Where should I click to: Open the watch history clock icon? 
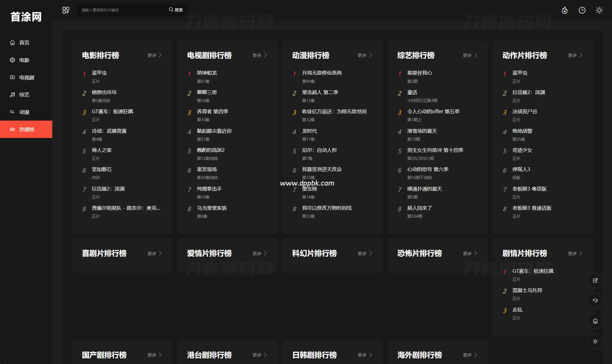pos(582,10)
